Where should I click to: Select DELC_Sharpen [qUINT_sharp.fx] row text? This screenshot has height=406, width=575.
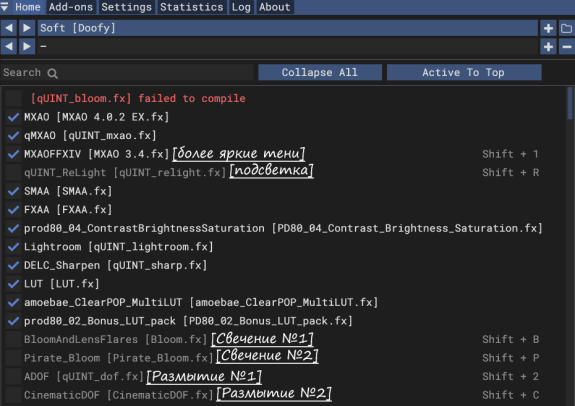tap(116, 265)
